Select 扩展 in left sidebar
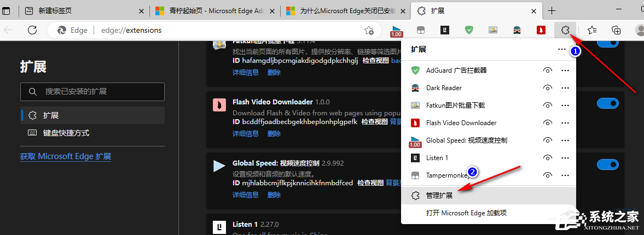 [92, 115]
